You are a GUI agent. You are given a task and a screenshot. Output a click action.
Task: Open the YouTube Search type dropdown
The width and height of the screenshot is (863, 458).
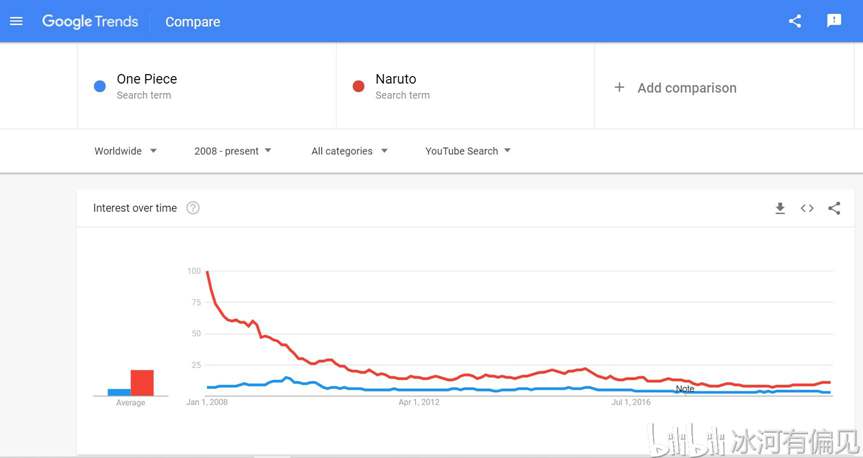coord(468,151)
